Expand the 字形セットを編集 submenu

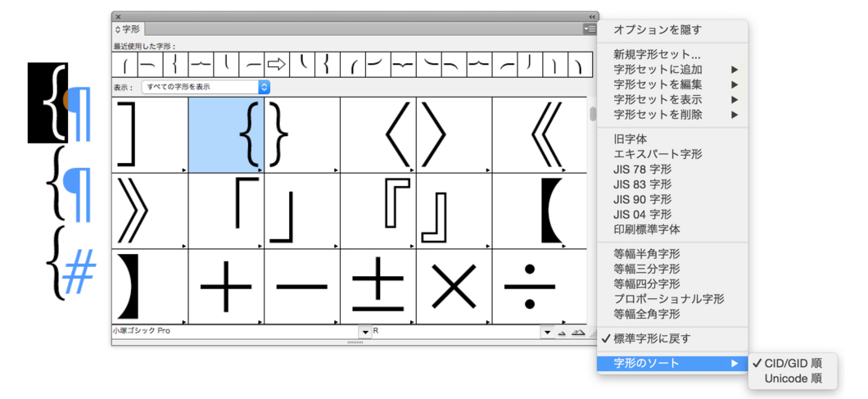[672, 84]
